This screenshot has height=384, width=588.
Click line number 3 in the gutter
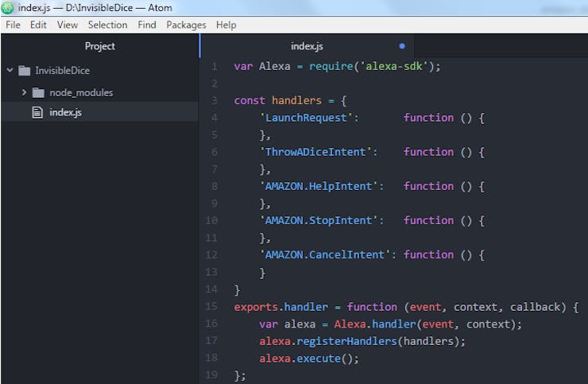pos(214,101)
